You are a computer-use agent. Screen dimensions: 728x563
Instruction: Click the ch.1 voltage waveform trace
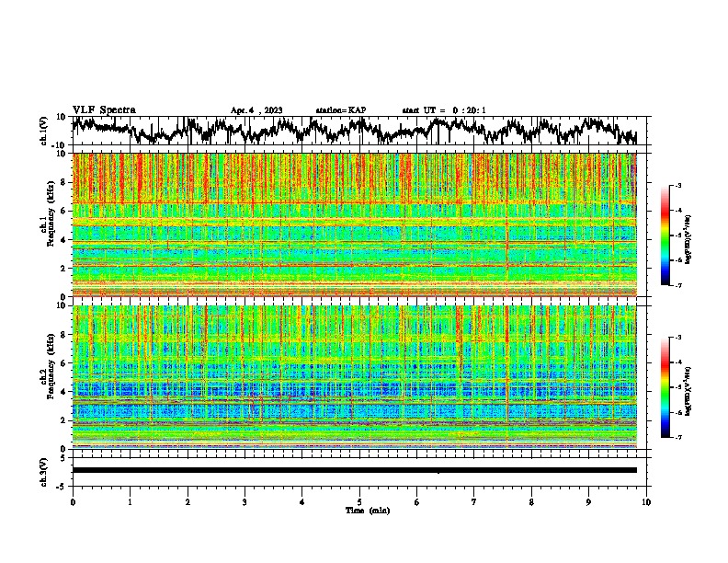pos(354,131)
